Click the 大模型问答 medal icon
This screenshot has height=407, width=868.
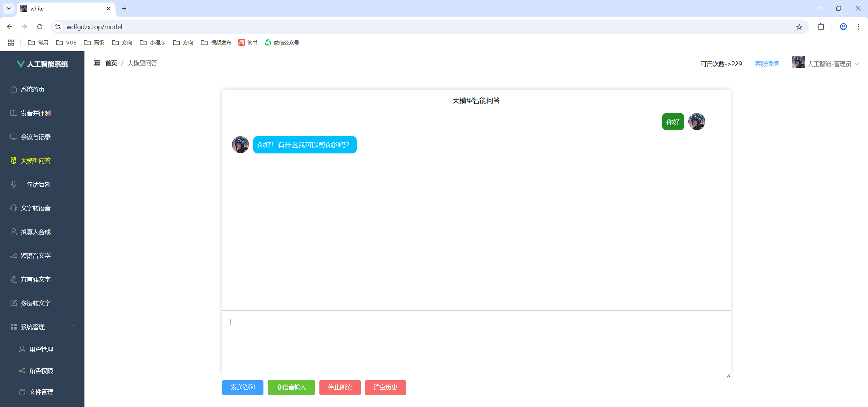[x=14, y=161]
